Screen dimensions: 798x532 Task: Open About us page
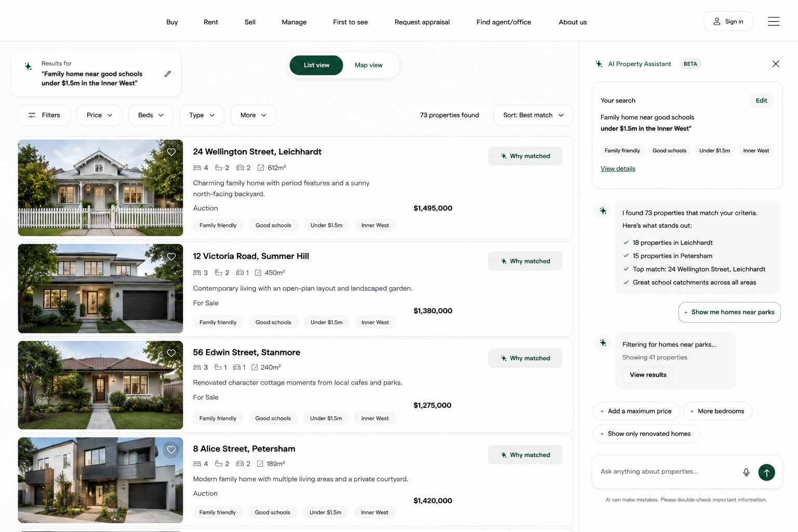pos(573,22)
